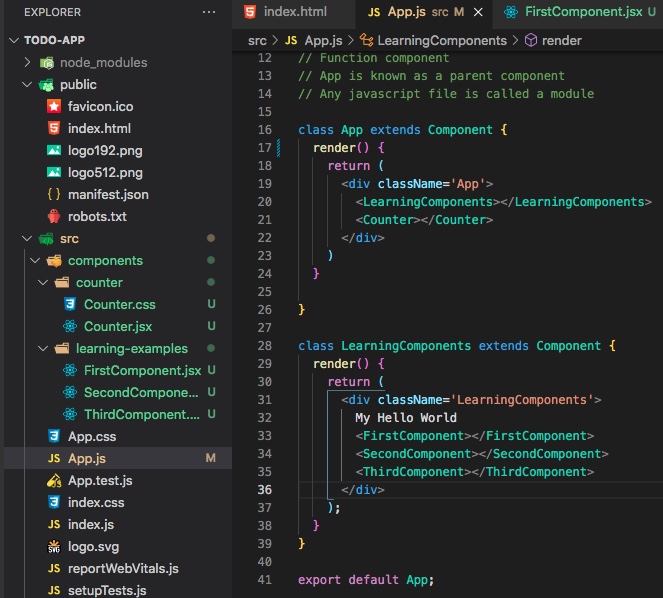Open Counter.jsx file
The image size is (663, 598).
click(x=118, y=326)
